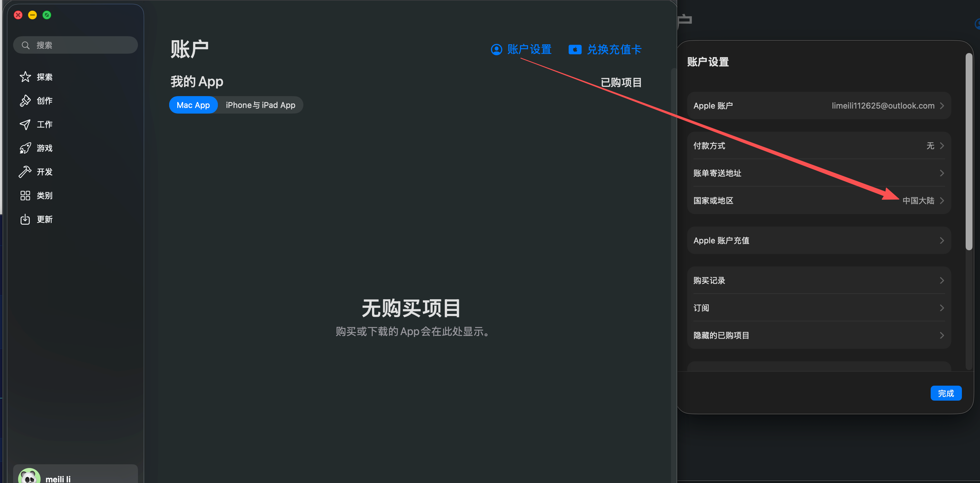The image size is (980, 483).
Task: Open the 兑换充值卡 link
Action: point(614,49)
